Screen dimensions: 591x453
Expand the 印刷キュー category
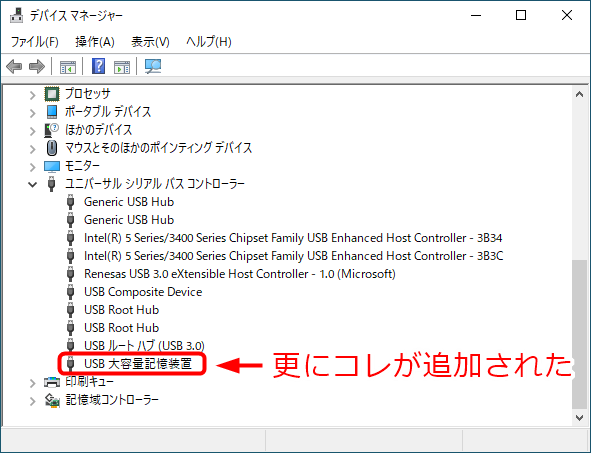coord(32,383)
